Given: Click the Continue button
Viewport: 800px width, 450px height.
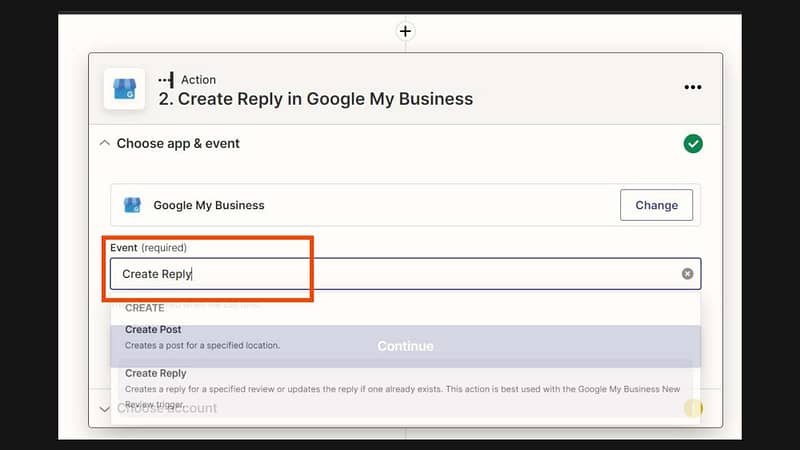Looking at the screenshot, I should coord(405,346).
